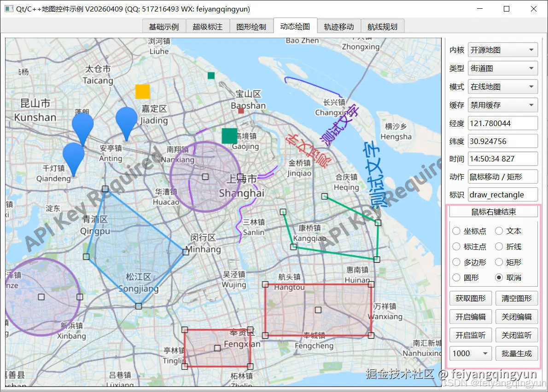This screenshot has height=392, width=548.
Task: Select the 坐标点 radio option
Action: click(469, 231)
